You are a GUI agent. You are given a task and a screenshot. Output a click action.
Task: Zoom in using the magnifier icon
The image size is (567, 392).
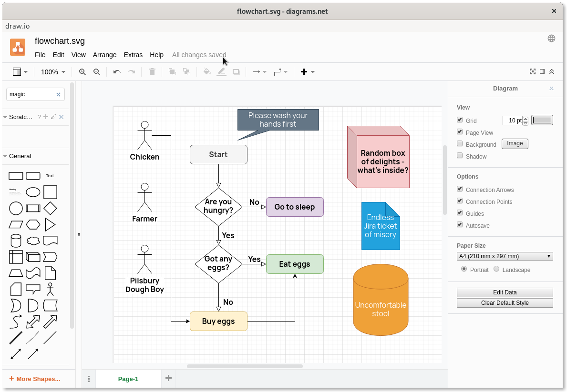[82, 72]
